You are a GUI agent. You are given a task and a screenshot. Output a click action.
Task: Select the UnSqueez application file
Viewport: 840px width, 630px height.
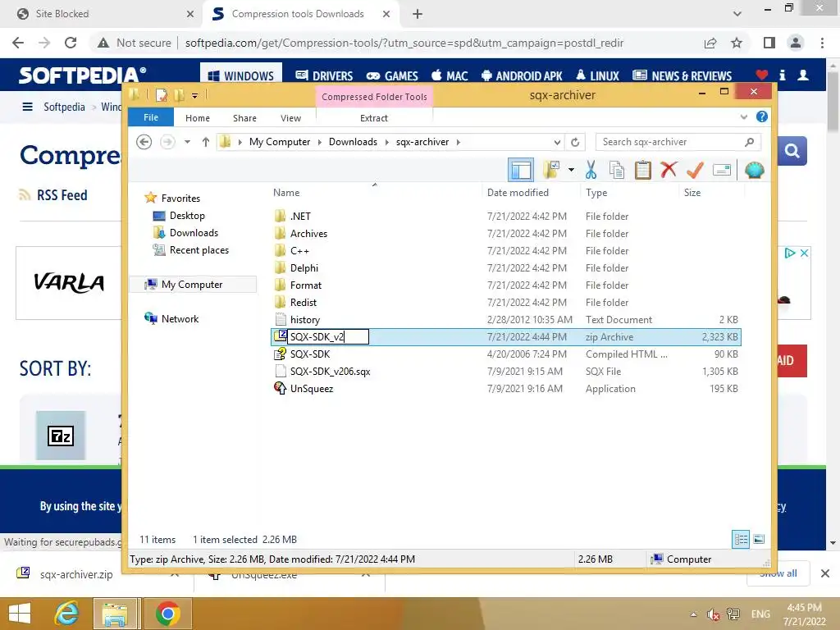506,388
